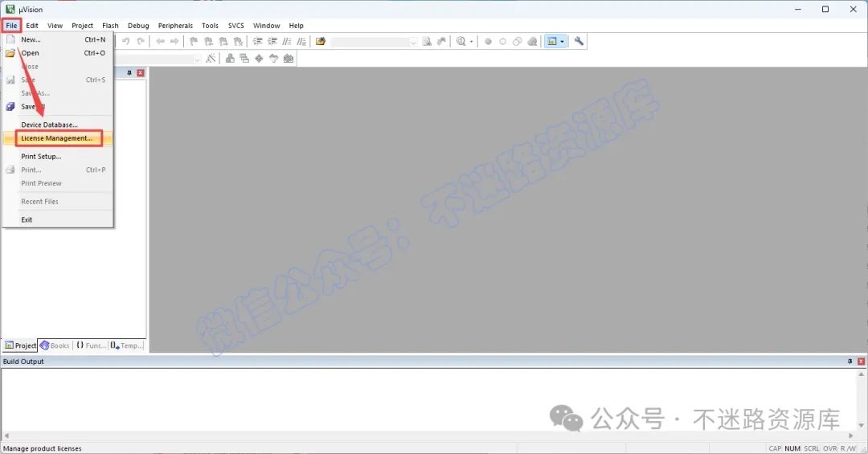This screenshot has width=868, height=454.
Task: Open the Window menu
Action: 266,26
